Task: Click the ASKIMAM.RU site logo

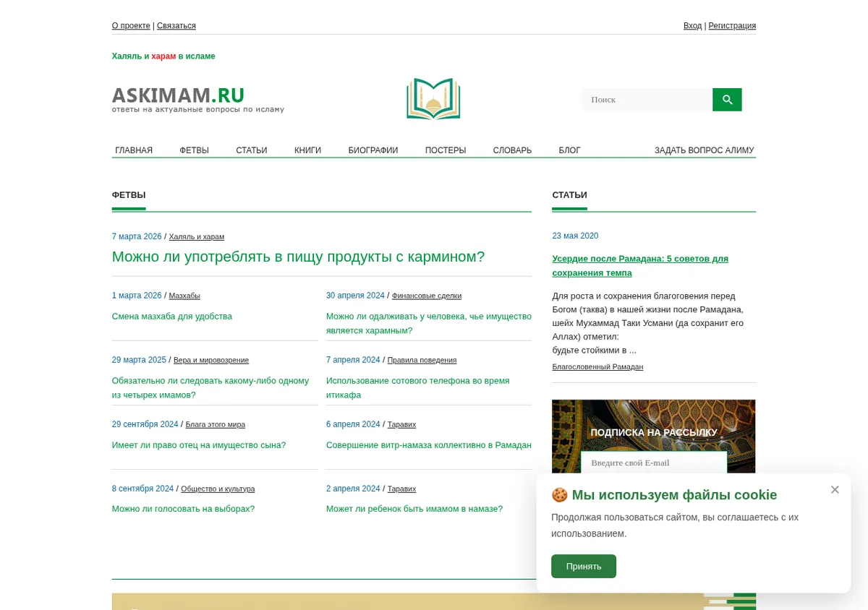Action: coord(198,99)
